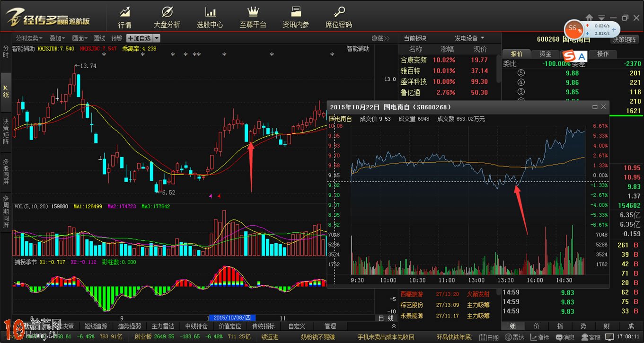Click the 日期 calendar icon in the status bar
Image resolution: width=644 pixels, height=343 pixels.
[488, 337]
